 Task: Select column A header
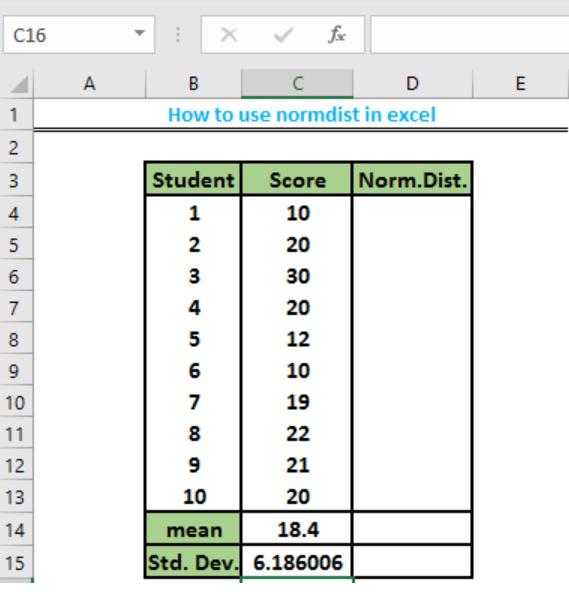(89, 83)
